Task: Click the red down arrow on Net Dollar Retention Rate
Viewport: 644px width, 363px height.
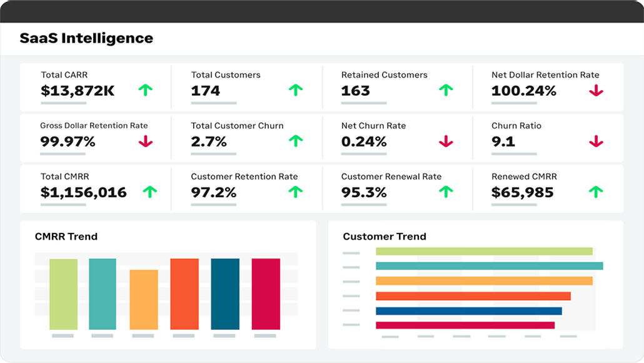Action: (x=596, y=90)
